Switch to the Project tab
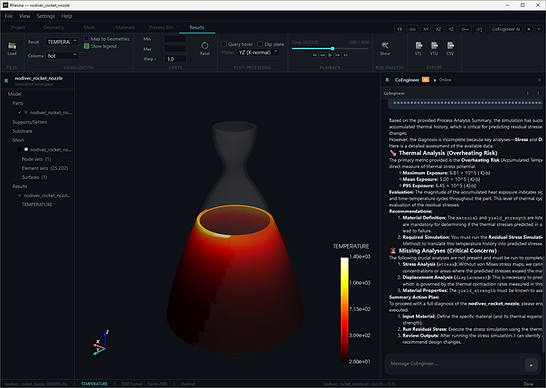Screen dimensions: 546x388 (18, 27)
